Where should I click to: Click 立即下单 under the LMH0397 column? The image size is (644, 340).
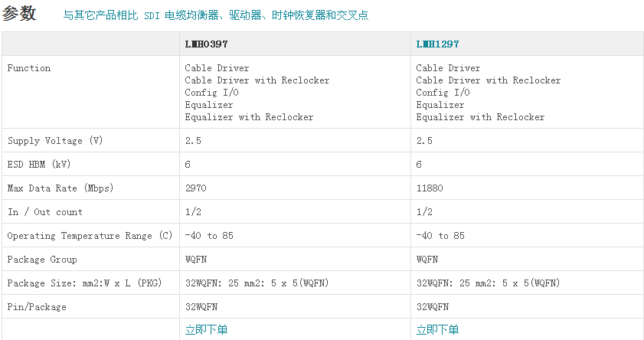pyautogui.click(x=206, y=330)
